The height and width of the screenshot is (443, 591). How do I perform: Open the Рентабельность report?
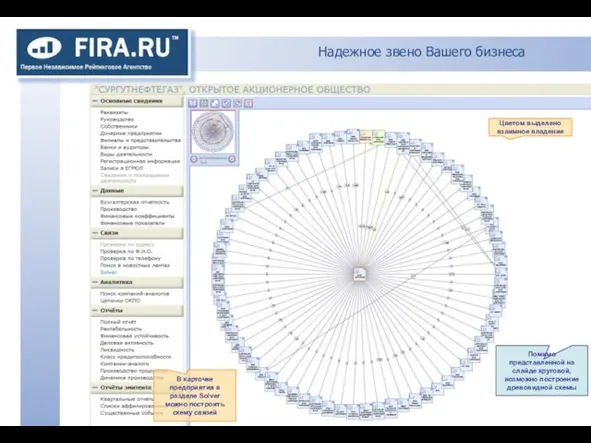point(121,329)
